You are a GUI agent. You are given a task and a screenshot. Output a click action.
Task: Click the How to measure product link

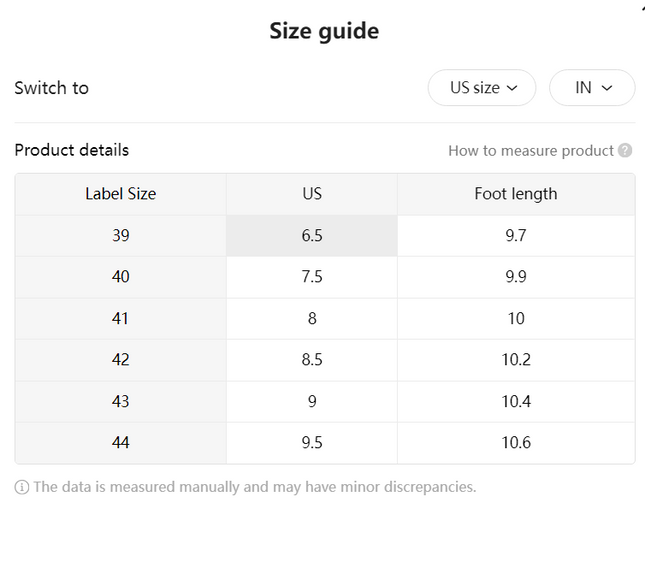click(x=531, y=151)
